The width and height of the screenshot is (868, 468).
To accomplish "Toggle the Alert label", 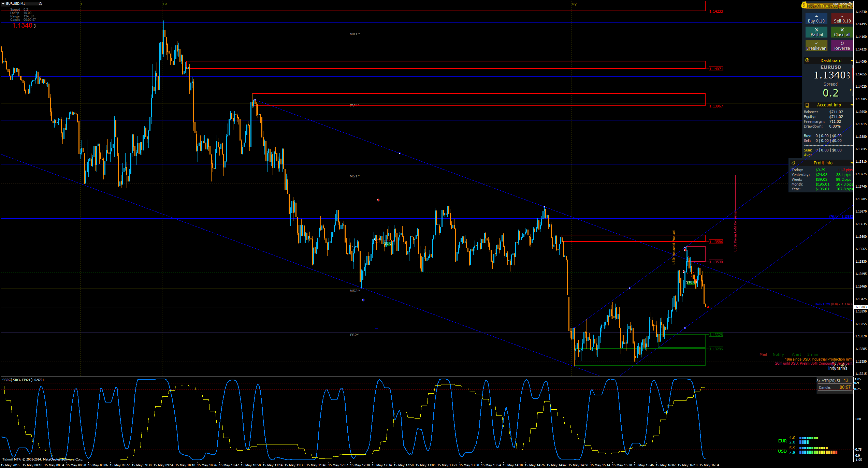I will click(x=796, y=354).
